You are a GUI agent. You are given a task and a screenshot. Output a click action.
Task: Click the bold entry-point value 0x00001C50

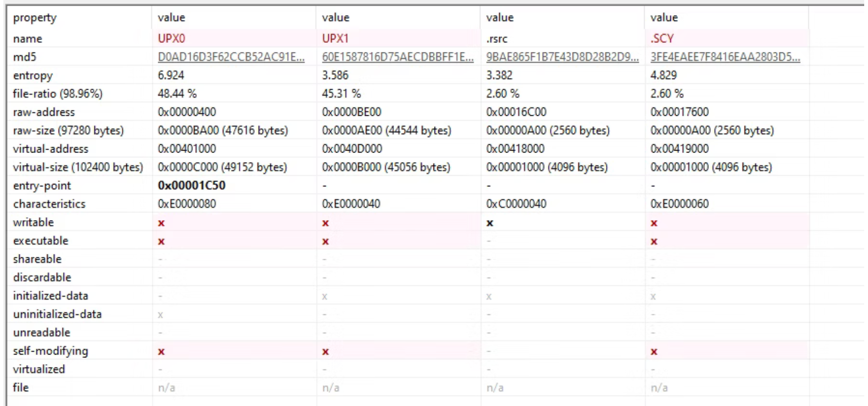tap(192, 185)
